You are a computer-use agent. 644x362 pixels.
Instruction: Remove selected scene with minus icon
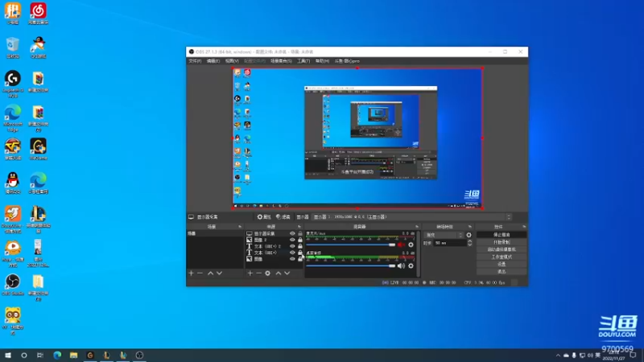tap(200, 273)
